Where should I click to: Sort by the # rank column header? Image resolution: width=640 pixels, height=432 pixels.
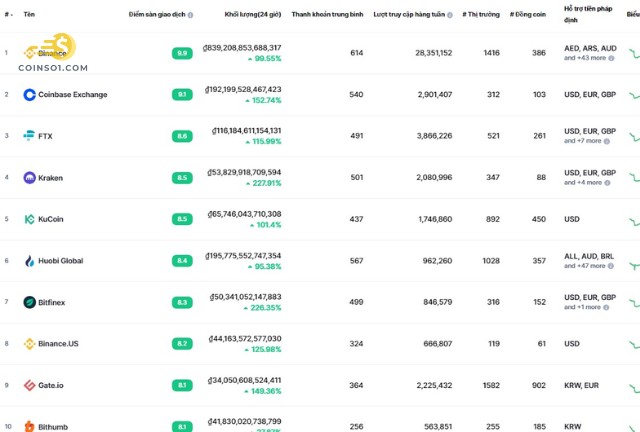(x=8, y=15)
